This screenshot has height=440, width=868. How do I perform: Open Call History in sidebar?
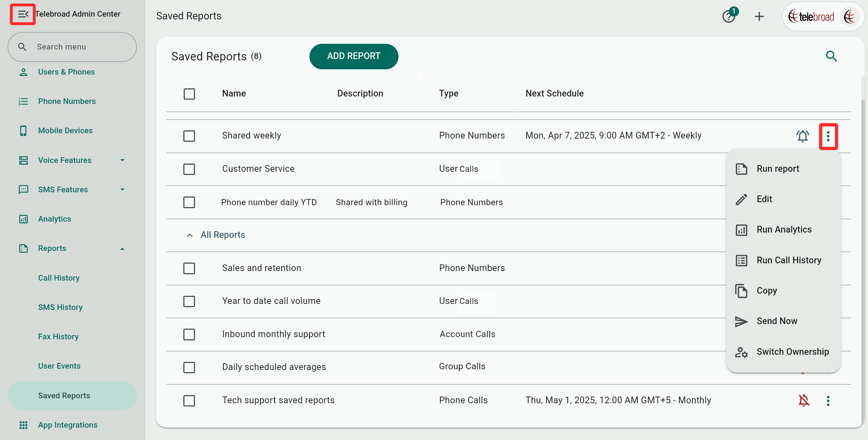pyautogui.click(x=59, y=278)
